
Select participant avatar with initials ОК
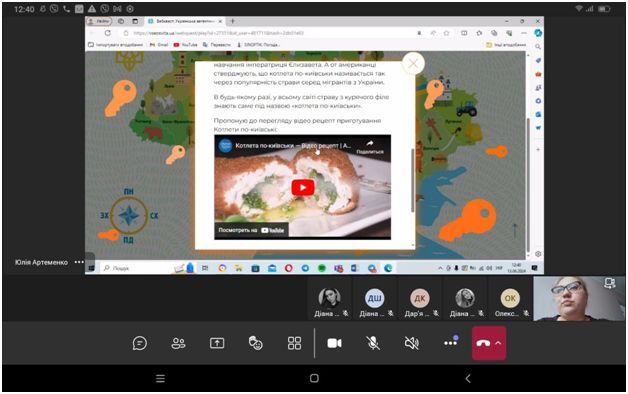[510, 298]
